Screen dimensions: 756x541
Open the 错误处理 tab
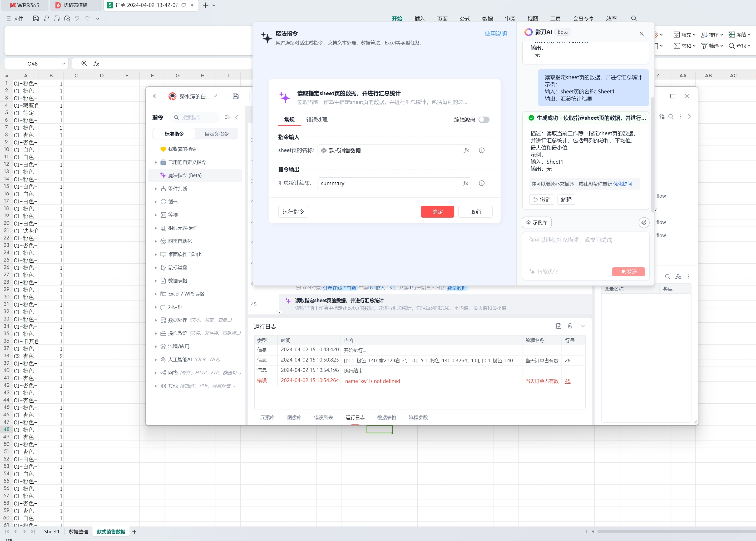317,119
